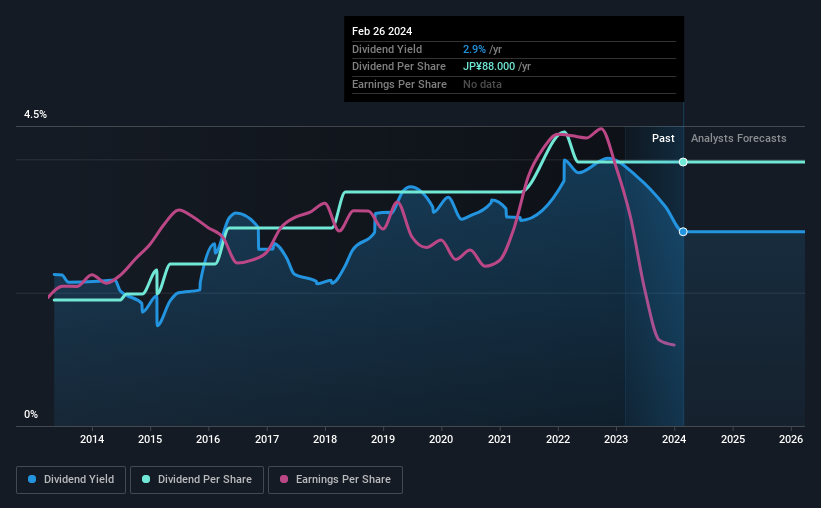Select the Dividend Yield data point marker

tap(683, 231)
